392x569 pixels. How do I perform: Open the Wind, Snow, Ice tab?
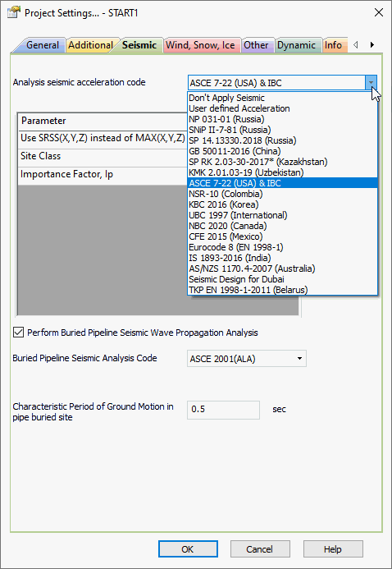200,45
